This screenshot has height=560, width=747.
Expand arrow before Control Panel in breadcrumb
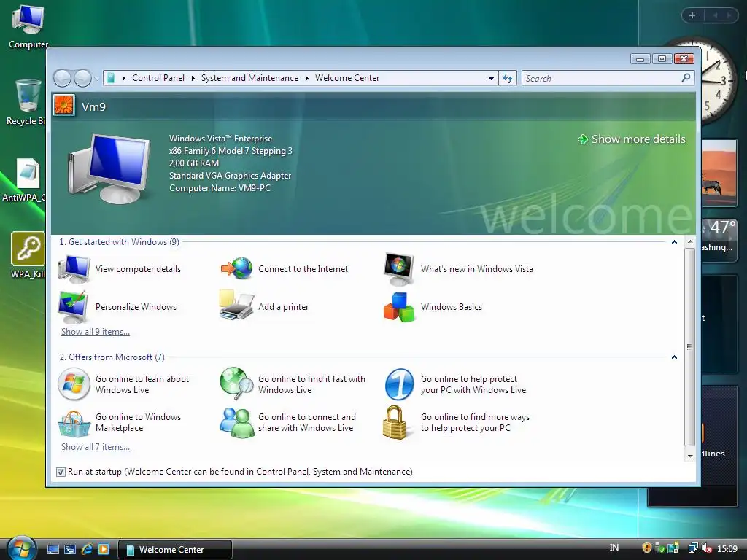pos(124,78)
